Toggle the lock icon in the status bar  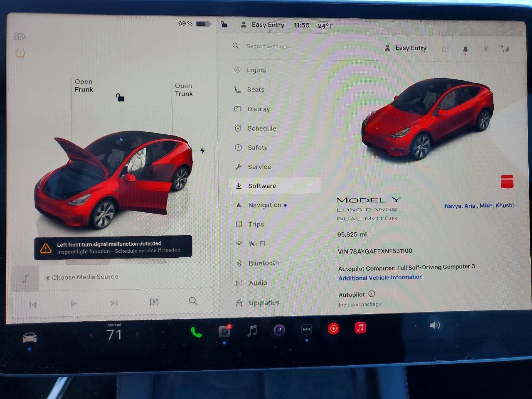[x=224, y=25]
